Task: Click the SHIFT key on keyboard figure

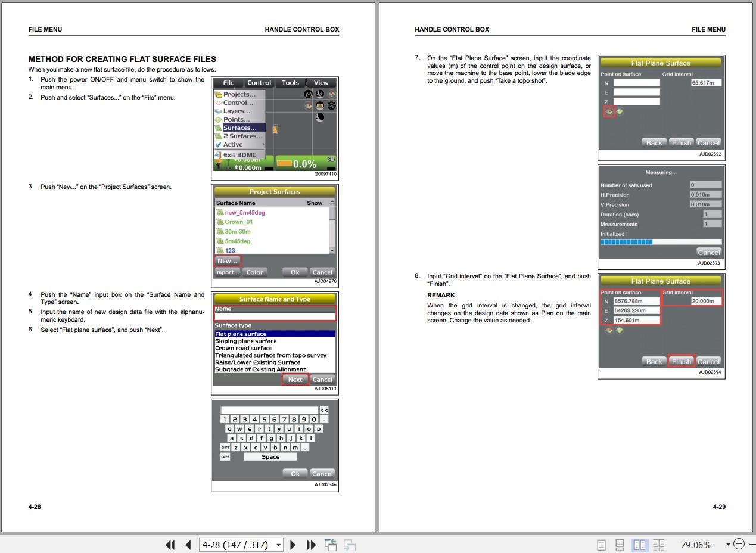Action: coord(225,447)
